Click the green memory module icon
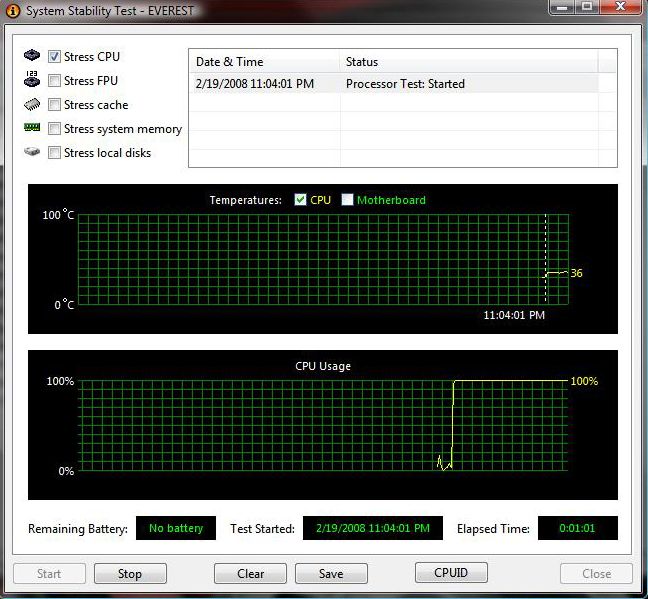This screenshot has width=648, height=599. [x=32, y=129]
